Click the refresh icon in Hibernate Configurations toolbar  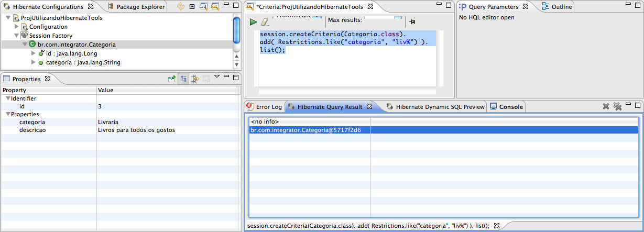coord(181,7)
